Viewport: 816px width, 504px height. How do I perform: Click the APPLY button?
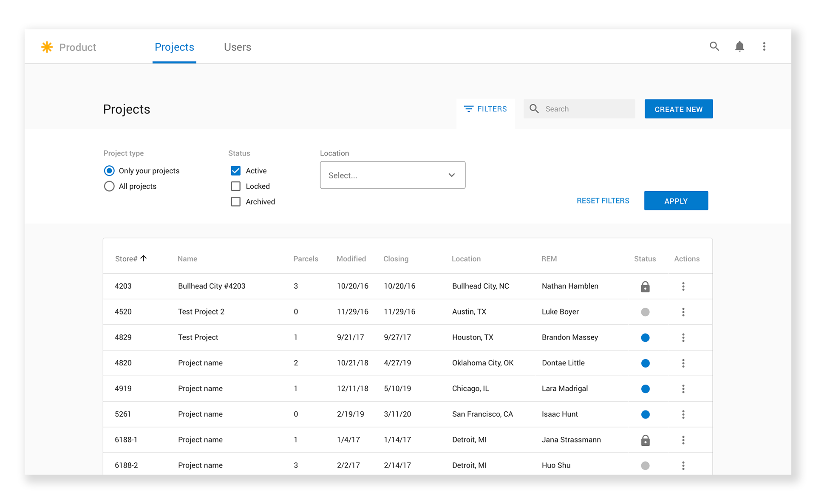click(676, 201)
